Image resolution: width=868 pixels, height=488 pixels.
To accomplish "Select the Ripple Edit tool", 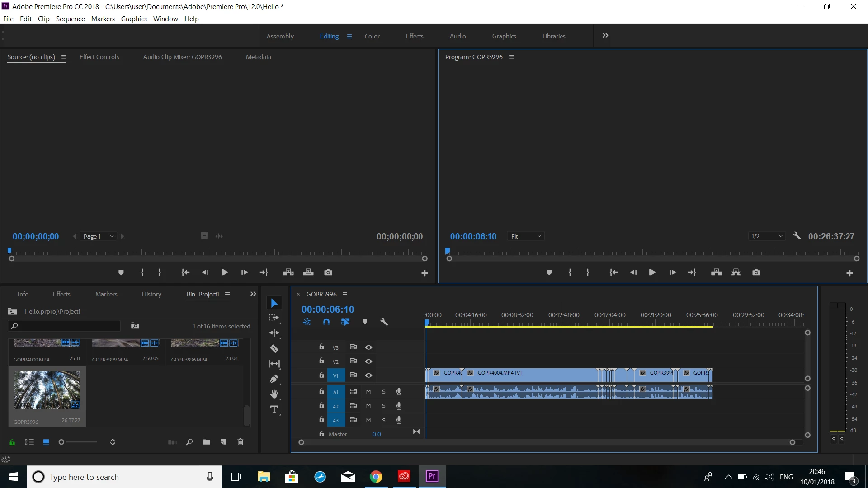I will (274, 333).
